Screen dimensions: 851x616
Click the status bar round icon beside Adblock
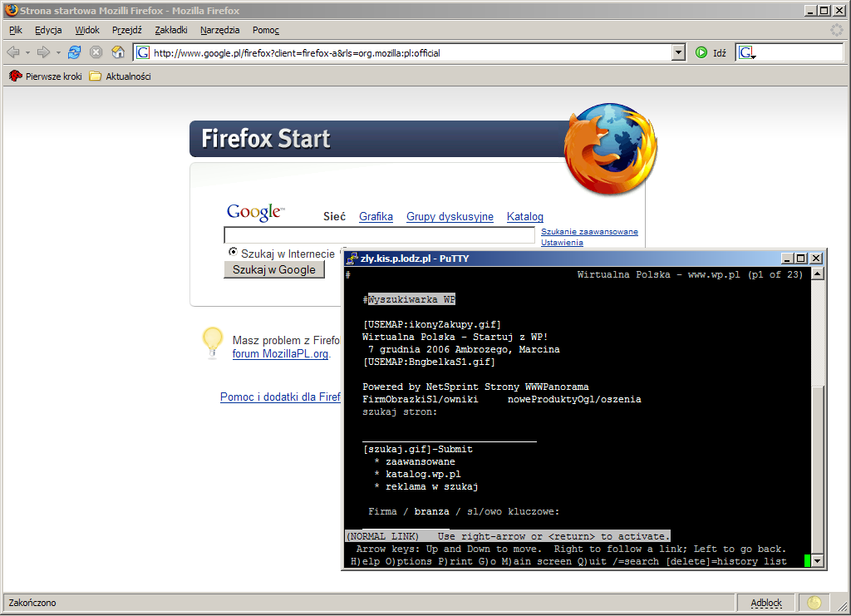point(814,603)
